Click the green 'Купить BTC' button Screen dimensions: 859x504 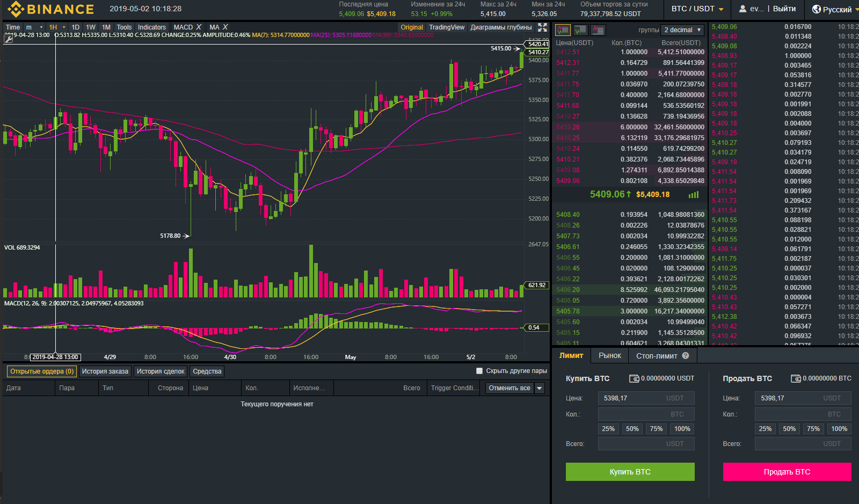(x=630, y=472)
